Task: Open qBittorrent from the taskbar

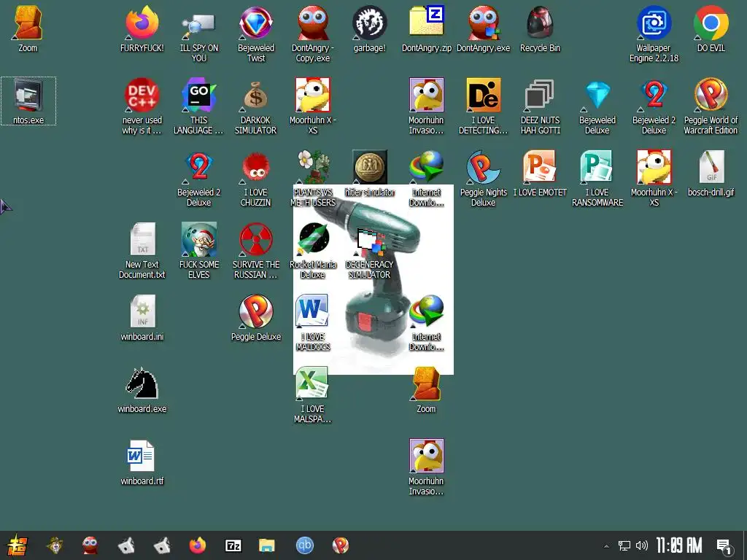Action: click(305, 545)
